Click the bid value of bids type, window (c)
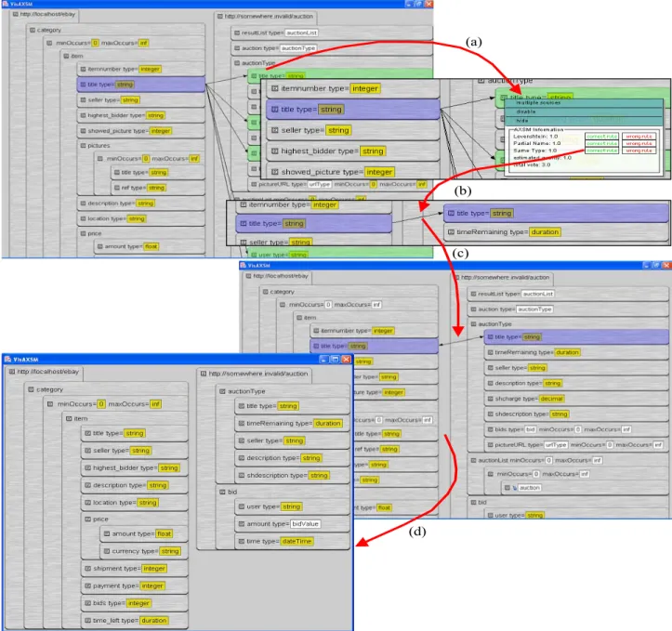This screenshot has height=631, width=672. [531, 429]
